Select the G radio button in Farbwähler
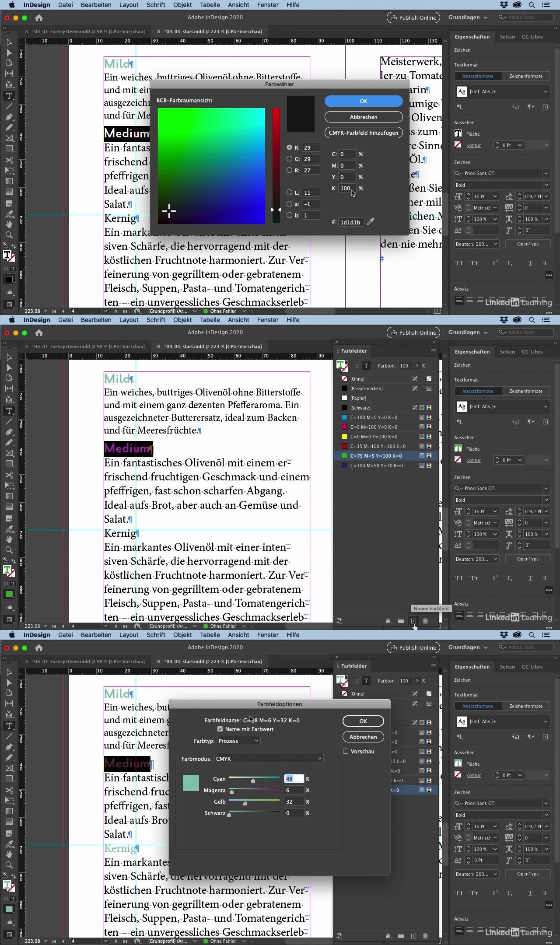The width and height of the screenshot is (560, 945). pyautogui.click(x=289, y=159)
